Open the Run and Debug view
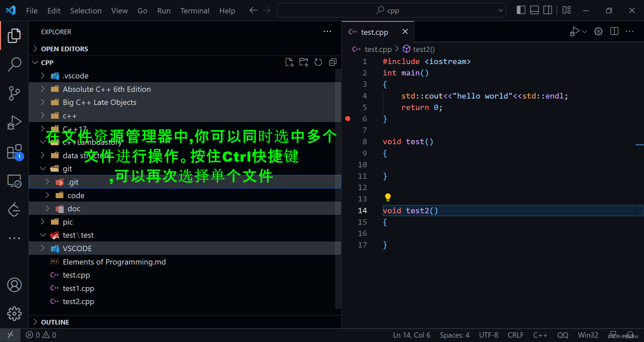This screenshot has height=342, width=644. click(14, 122)
